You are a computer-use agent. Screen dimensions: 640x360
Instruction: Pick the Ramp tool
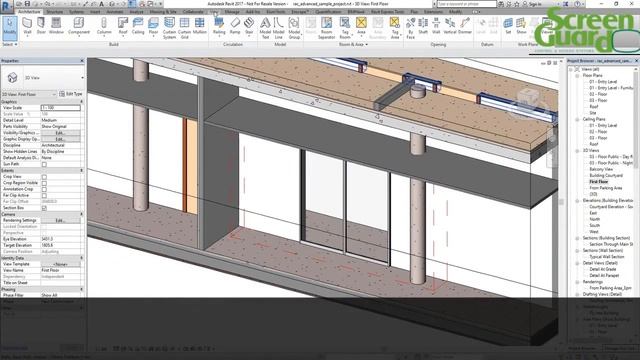point(235,26)
